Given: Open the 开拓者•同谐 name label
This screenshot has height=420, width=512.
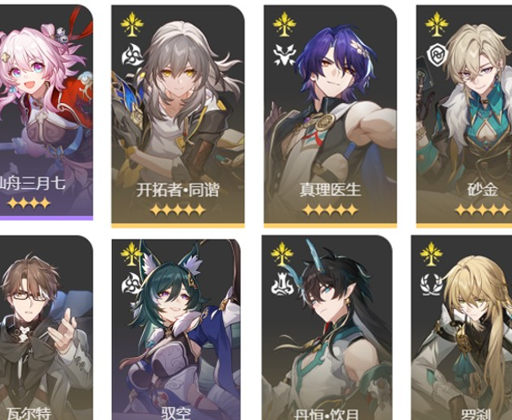Looking at the screenshot, I should (x=178, y=190).
